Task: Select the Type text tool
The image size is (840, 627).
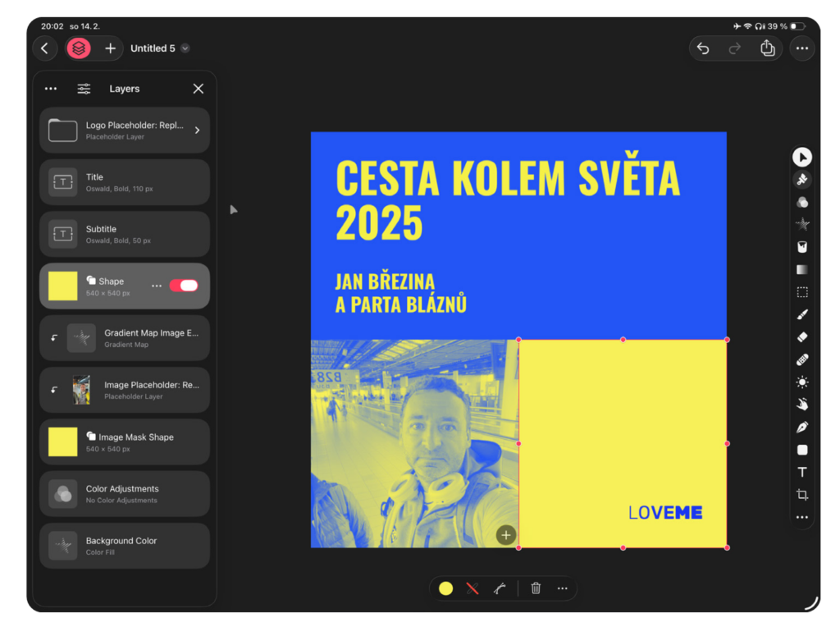Action: pyautogui.click(x=801, y=472)
